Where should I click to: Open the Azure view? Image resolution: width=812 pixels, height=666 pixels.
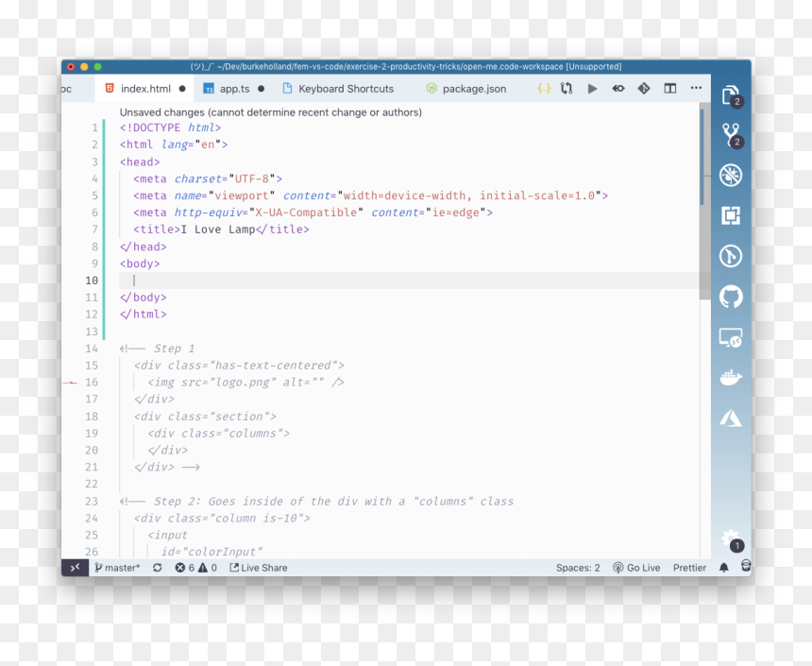point(731,418)
